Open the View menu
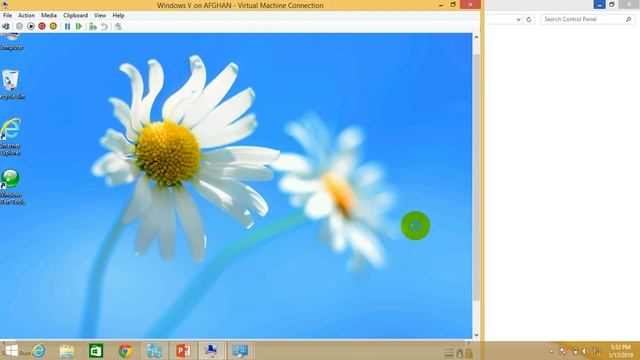640x360 pixels. point(100,16)
